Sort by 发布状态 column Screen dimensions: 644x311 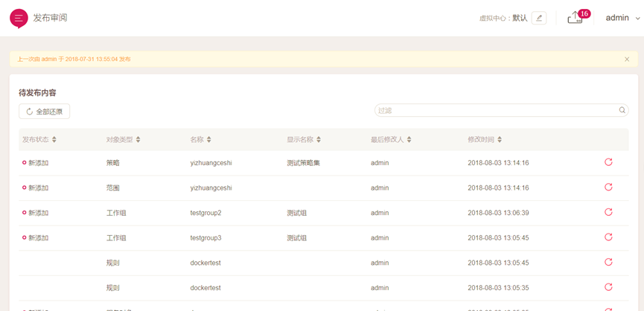click(x=39, y=140)
